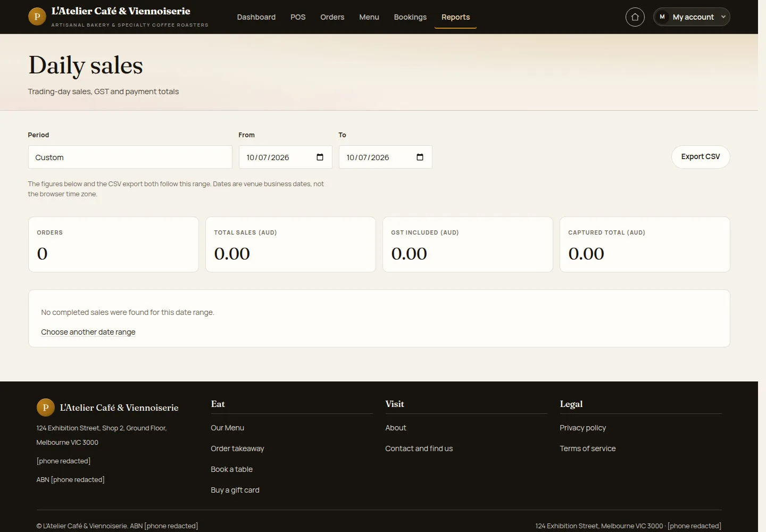Click the footer logo badge with letter P
The image size is (766, 532).
point(45,408)
